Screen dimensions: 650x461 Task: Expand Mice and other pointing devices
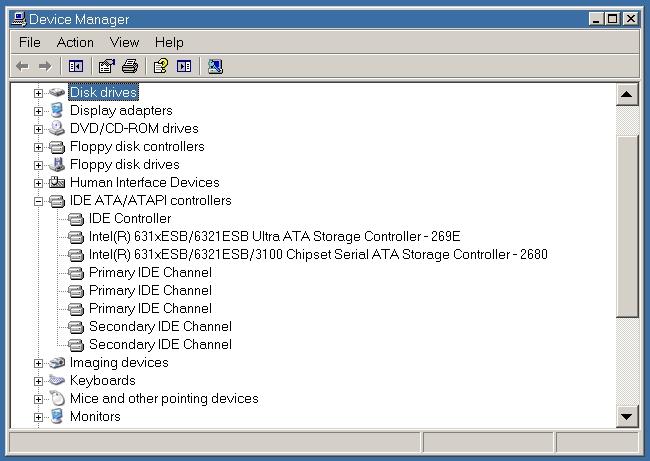click(38, 399)
